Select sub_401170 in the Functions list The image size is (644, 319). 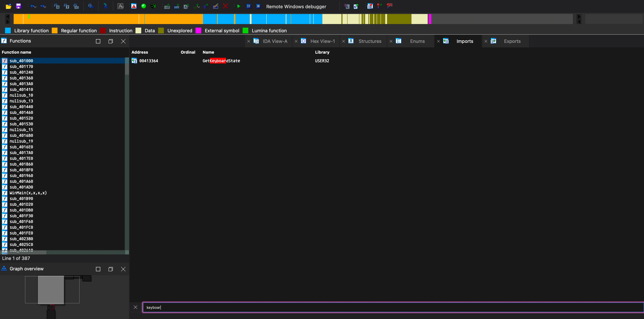tap(21, 66)
